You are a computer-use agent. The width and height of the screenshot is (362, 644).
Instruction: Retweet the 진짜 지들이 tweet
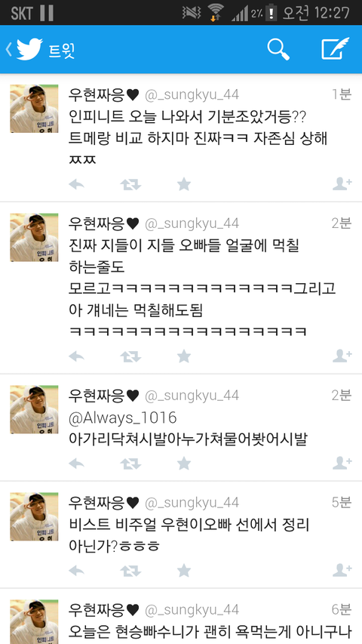(130, 356)
